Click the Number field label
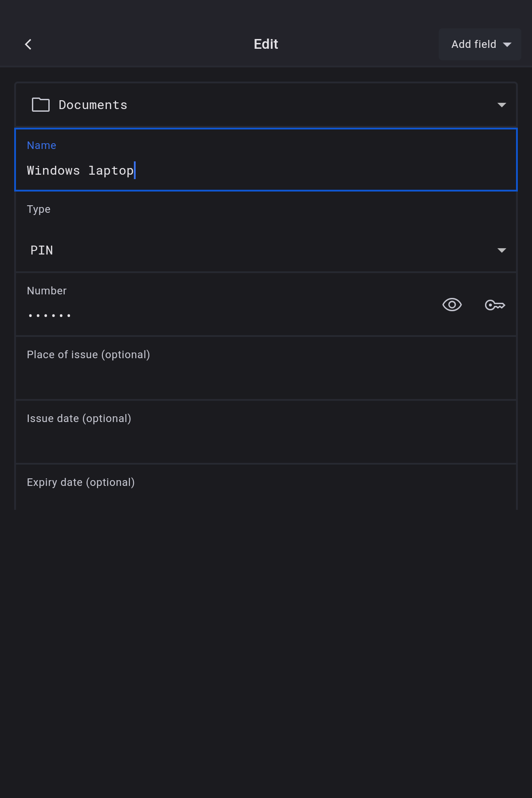The image size is (532, 798). (47, 291)
